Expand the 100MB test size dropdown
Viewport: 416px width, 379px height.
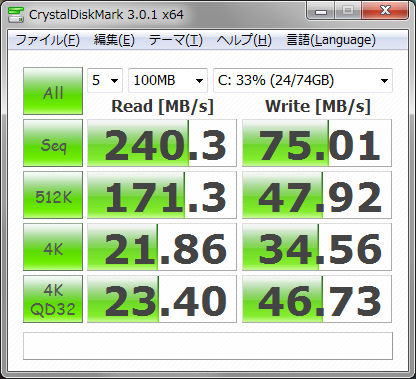point(168,80)
